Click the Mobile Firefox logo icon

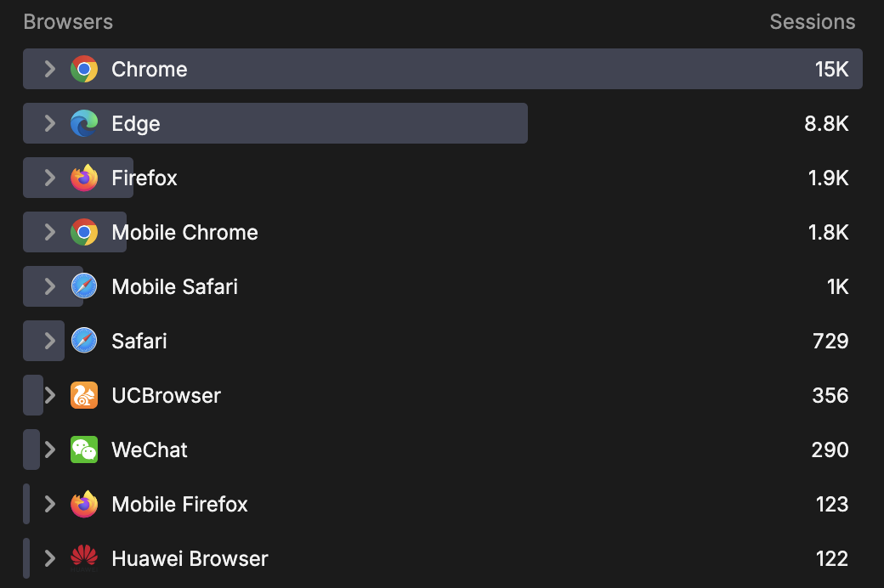(x=84, y=504)
